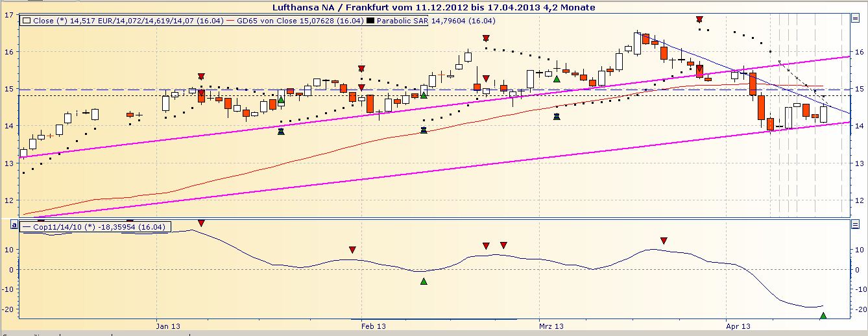The image size is (868, 336).
Task: Select the green buy triangle at the Coppock curve's end
Action: (x=823, y=316)
